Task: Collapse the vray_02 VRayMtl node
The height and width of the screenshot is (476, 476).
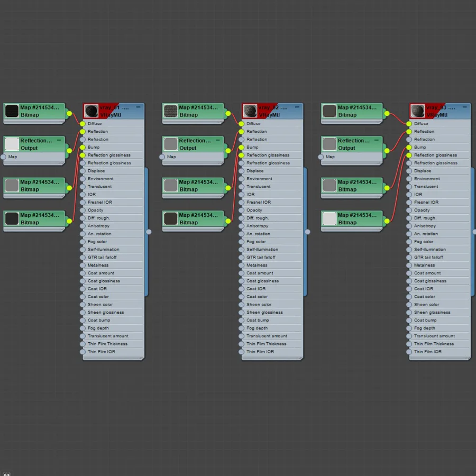Action: click(x=297, y=107)
